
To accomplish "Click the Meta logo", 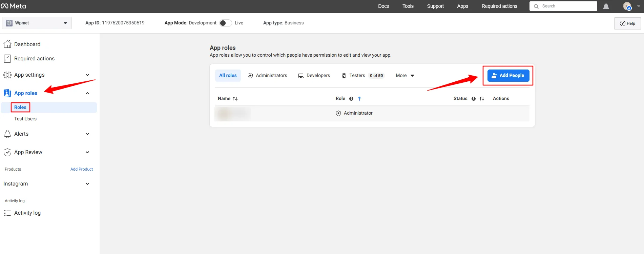I will click(14, 6).
